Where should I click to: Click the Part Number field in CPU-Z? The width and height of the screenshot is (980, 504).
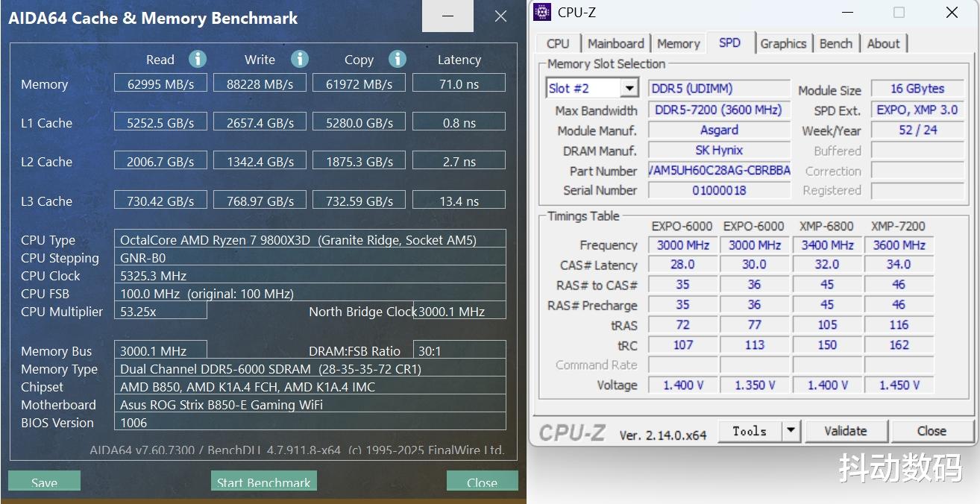(x=719, y=170)
